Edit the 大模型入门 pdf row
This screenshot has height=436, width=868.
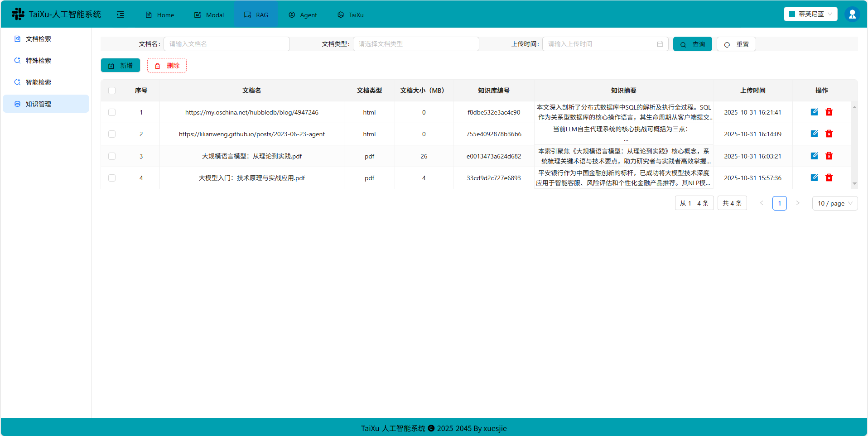(814, 177)
